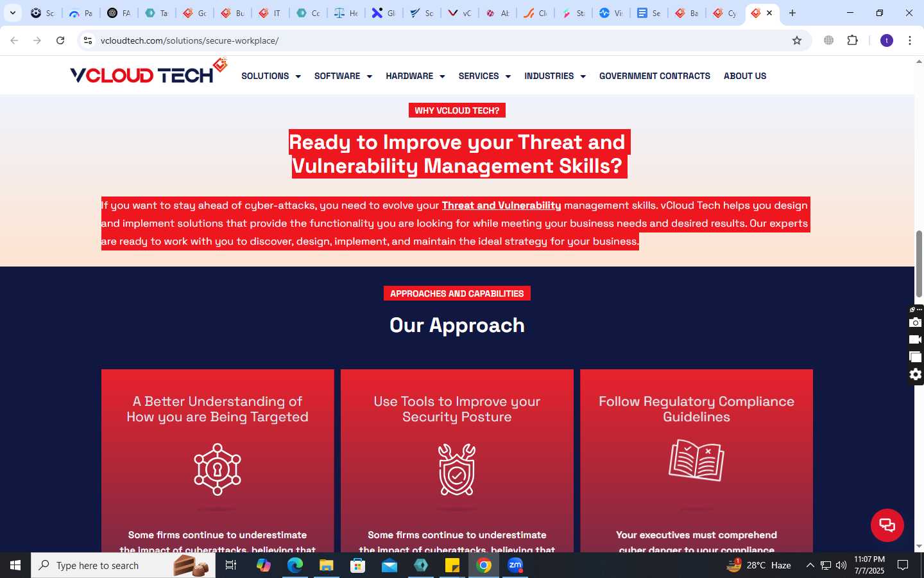
Task: Open the Mail app from taskbar
Action: pos(389,565)
